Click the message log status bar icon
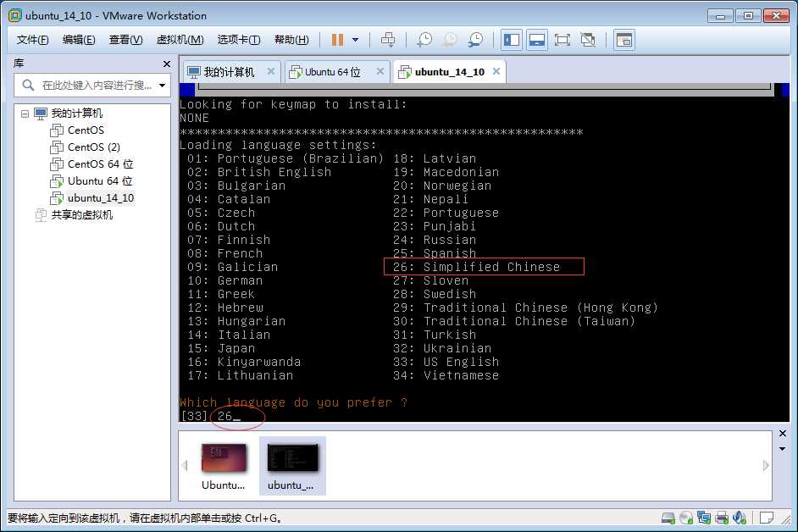This screenshot has height=532, width=798. (767, 518)
